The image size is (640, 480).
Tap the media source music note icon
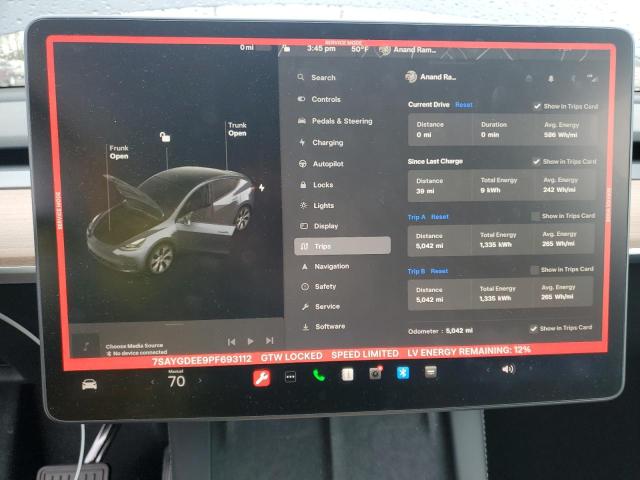(x=86, y=346)
